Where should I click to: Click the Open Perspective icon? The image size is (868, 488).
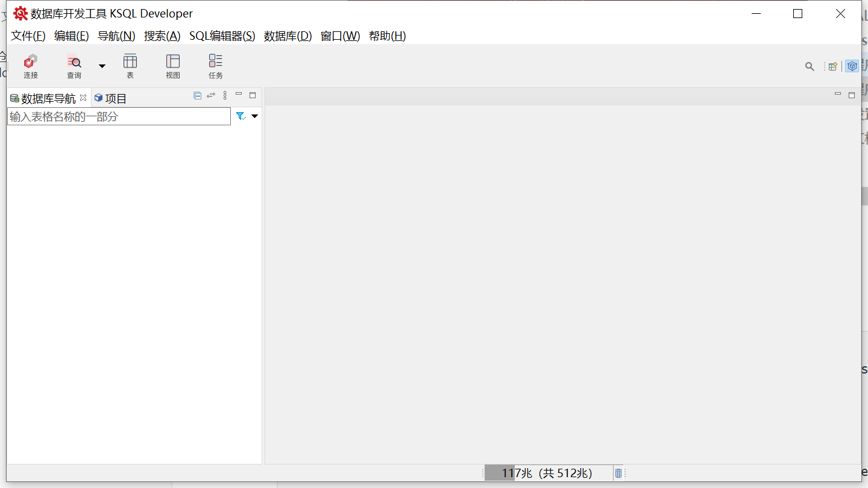point(833,66)
